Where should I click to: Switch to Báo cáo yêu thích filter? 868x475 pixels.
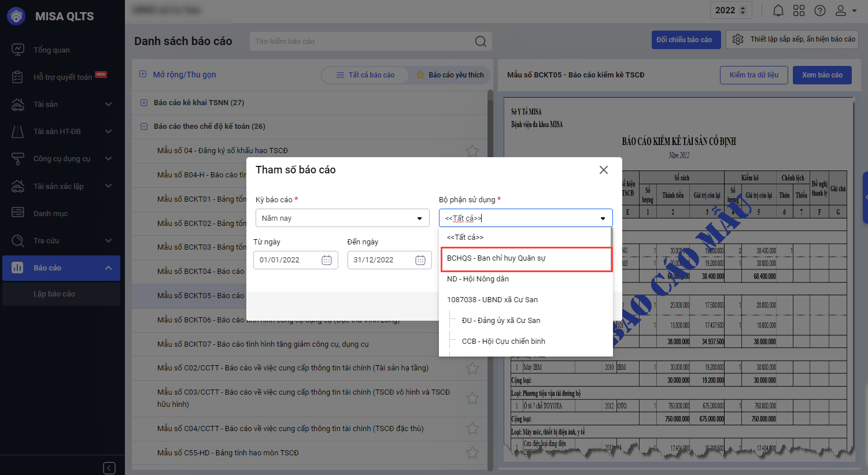(x=450, y=75)
